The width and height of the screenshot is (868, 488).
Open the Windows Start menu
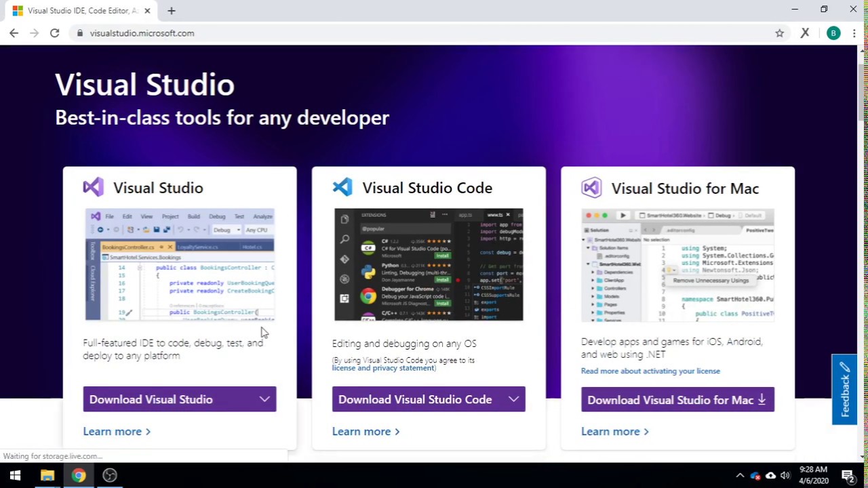coord(15,475)
